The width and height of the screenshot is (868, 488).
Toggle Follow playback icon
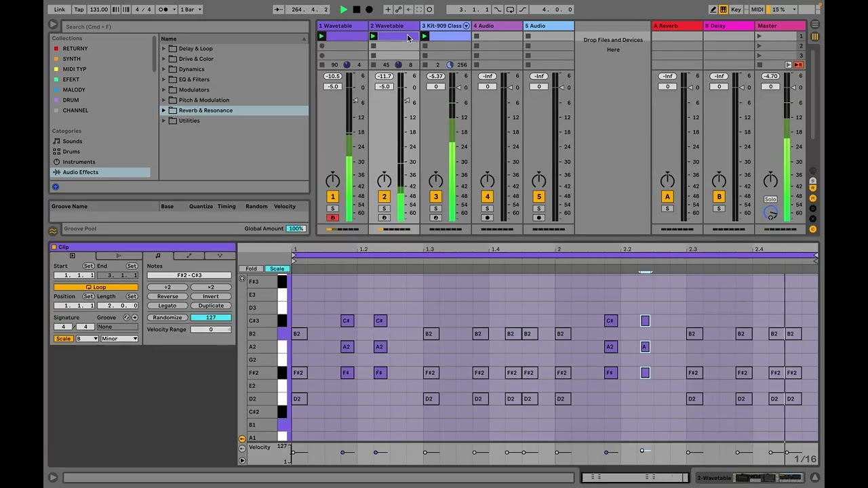point(279,9)
